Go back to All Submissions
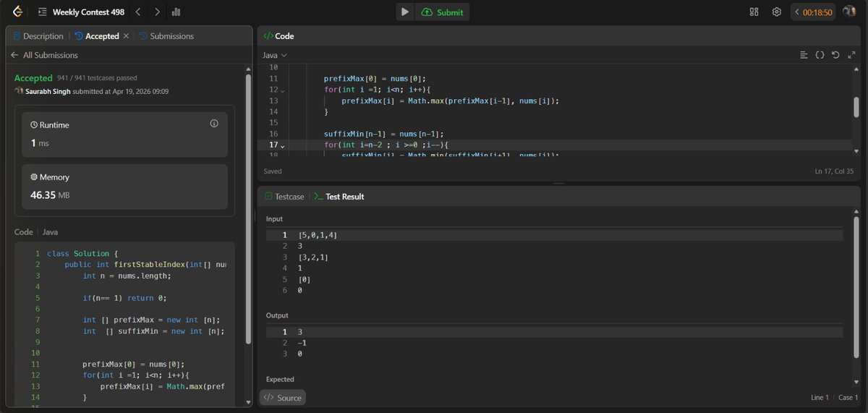The height and width of the screenshot is (413, 868). click(x=44, y=55)
